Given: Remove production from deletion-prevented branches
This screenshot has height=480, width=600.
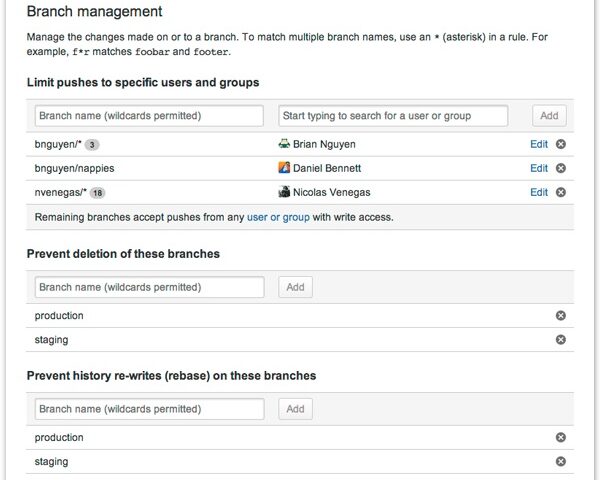Looking at the screenshot, I should click(x=560, y=316).
